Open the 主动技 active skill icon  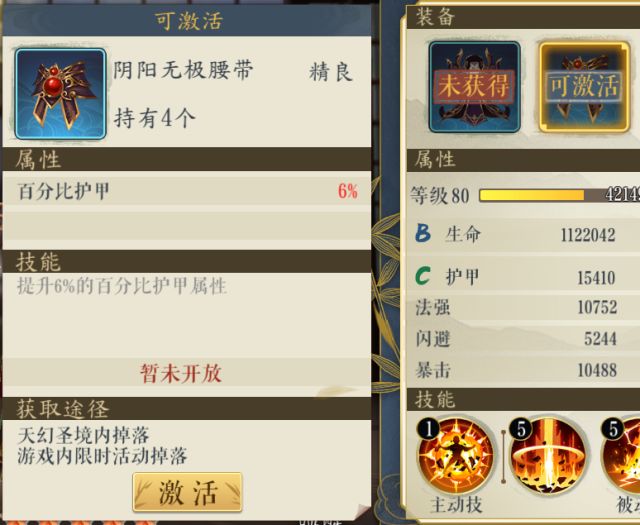pos(456,455)
